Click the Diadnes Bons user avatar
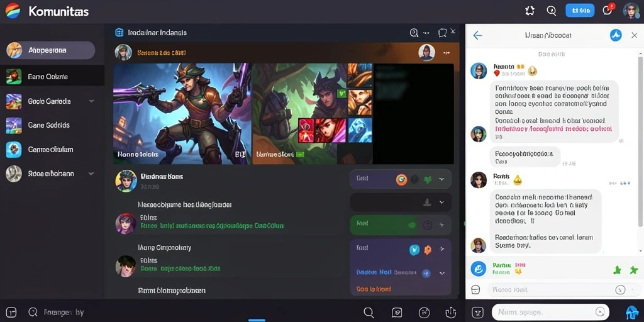The width and height of the screenshot is (644, 322). (126, 180)
